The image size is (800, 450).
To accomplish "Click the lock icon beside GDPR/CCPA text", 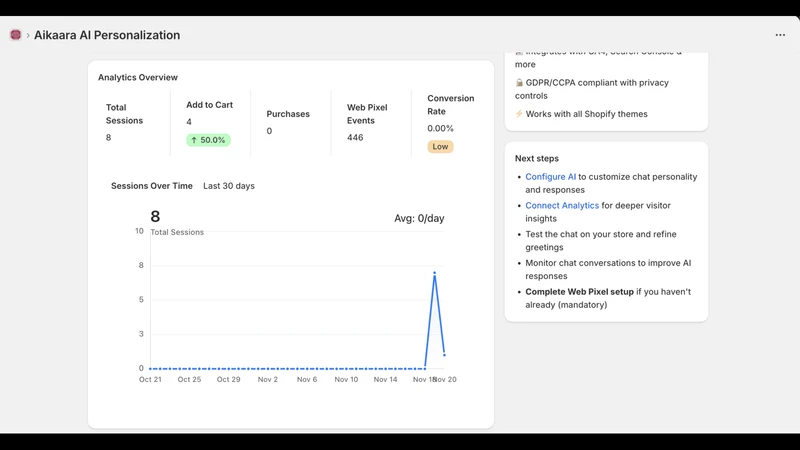I will tap(519, 82).
